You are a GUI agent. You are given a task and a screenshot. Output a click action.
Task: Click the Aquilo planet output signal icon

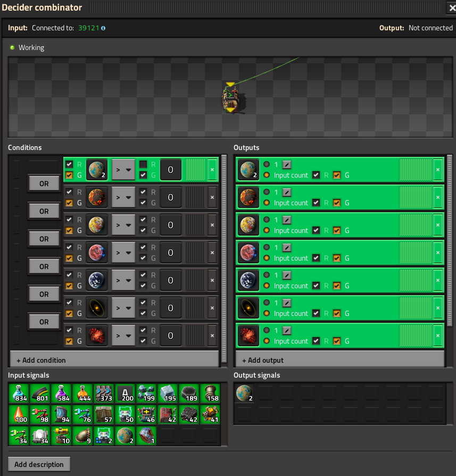248,280
